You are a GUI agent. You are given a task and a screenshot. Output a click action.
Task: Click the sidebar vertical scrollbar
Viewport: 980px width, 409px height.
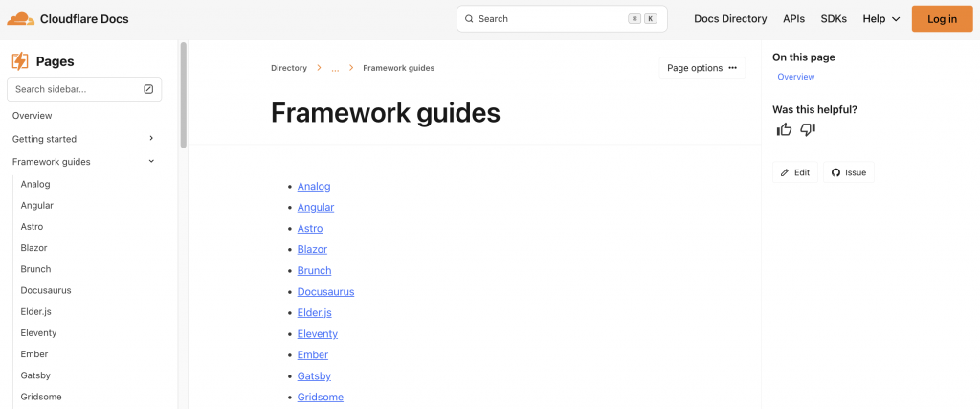coord(183,94)
